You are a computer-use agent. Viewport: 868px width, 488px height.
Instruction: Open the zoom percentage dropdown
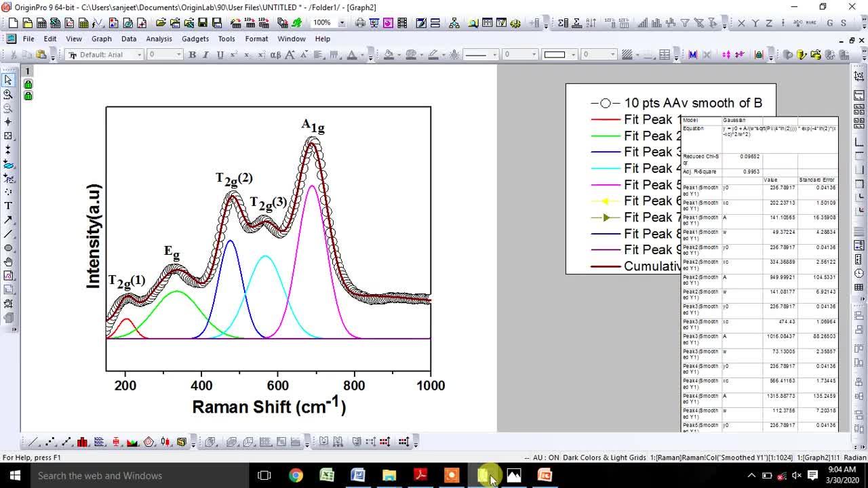tap(342, 22)
